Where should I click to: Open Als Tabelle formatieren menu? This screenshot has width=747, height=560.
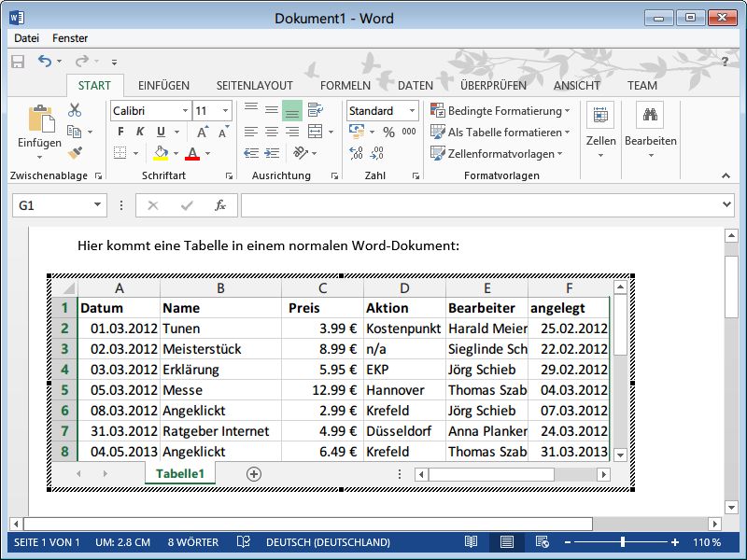pyautogui.click(x=500, y=132)
